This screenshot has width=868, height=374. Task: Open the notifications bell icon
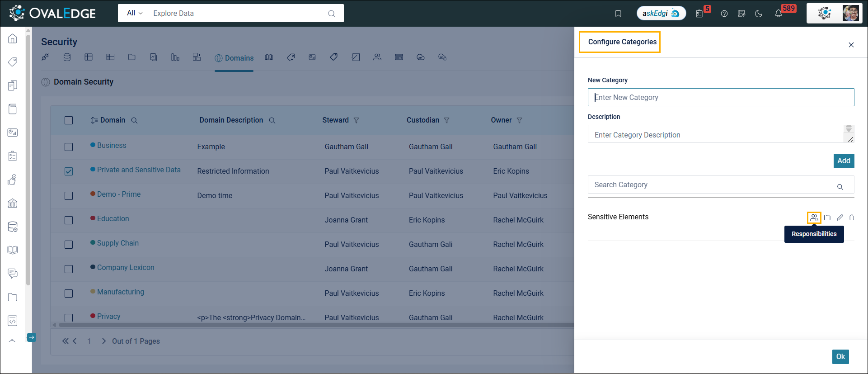click(778, 14)
